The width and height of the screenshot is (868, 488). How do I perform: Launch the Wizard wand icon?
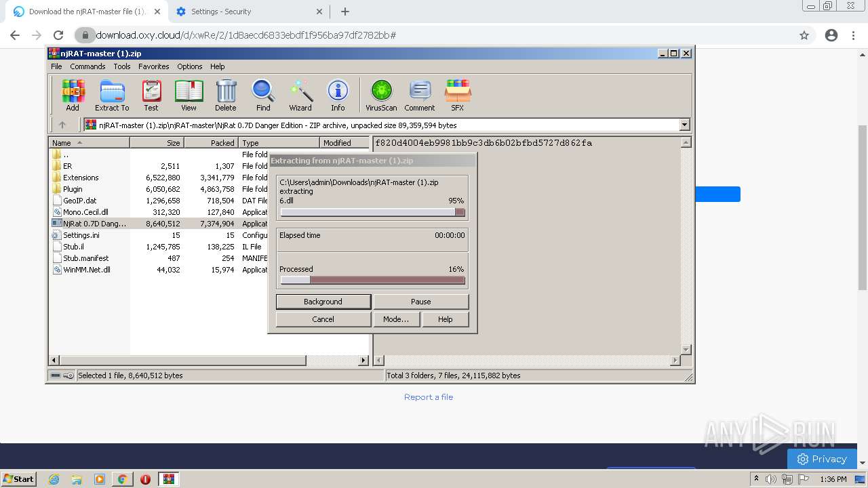coord(300,95)
